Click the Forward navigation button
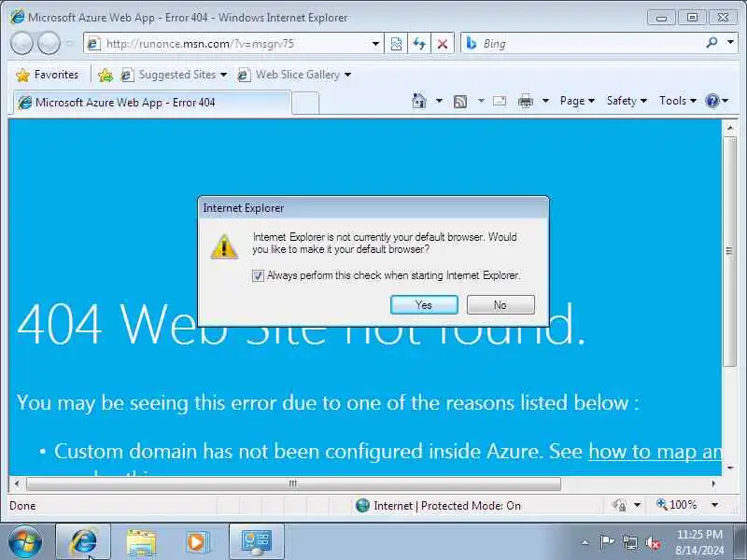Screen dimensions: 747x560 (49, 43)
